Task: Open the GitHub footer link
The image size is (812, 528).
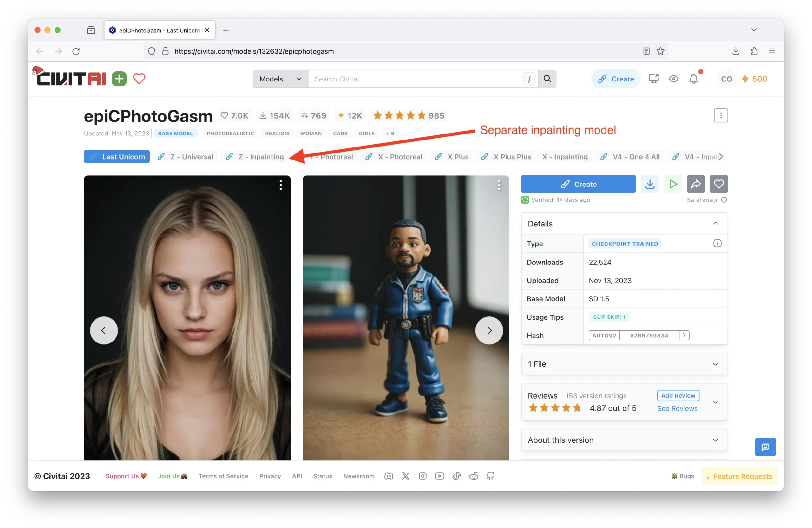Action: coord(491,476)
